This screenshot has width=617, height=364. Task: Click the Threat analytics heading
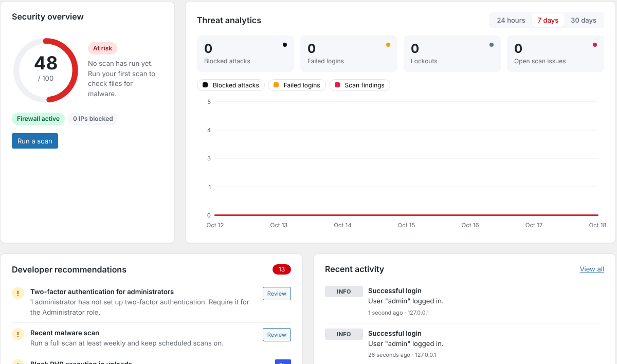(x=229, y=21)
